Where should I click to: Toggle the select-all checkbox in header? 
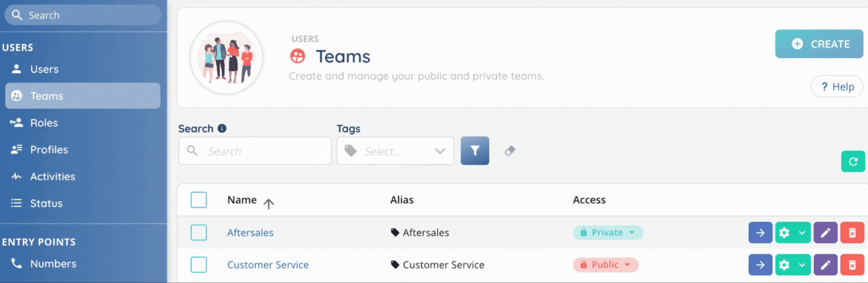pyautogui.click(x=199, y=200)
